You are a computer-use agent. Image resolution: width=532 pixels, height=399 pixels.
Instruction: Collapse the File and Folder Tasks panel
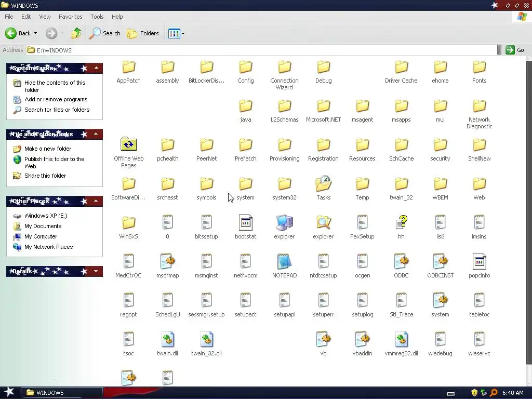96,135
